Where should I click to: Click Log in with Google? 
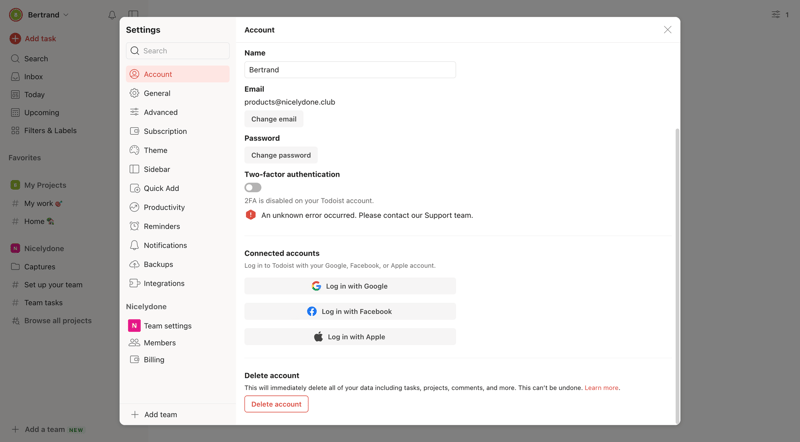[x=350, y=286]
